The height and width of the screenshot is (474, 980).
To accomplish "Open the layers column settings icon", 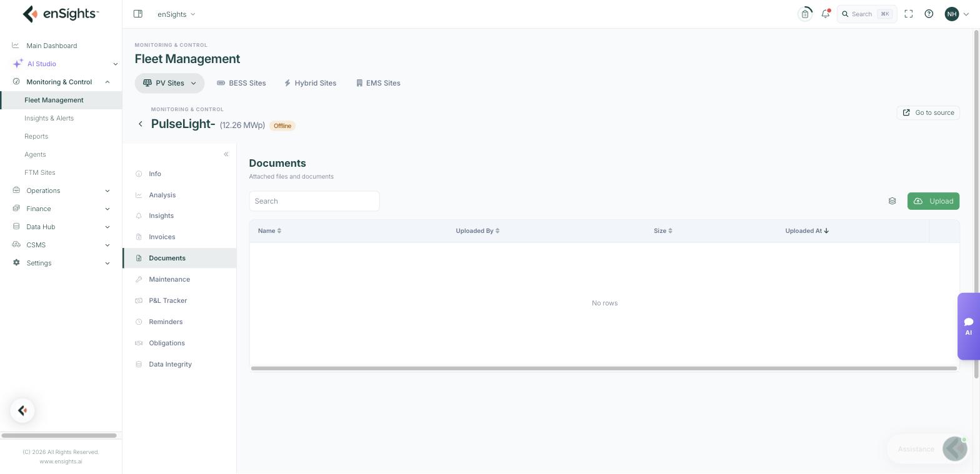I will coord(892,201).
